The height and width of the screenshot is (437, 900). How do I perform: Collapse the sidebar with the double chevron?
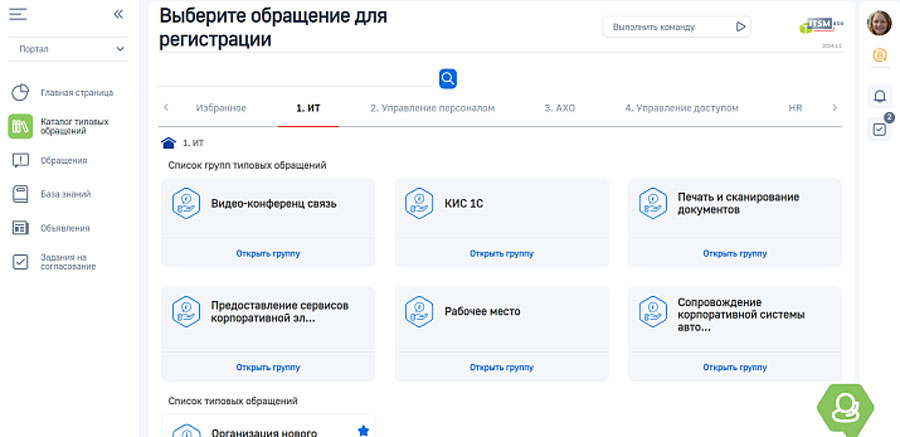(118, 14)
